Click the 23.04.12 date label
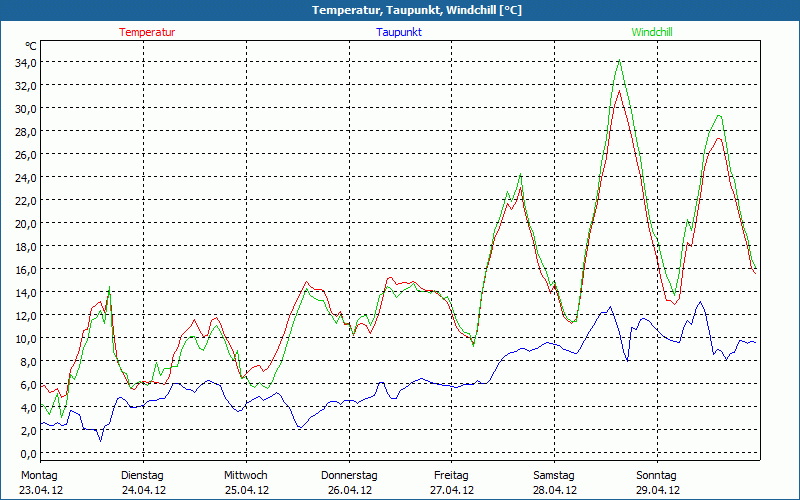This screenshot has height=500, width=800. tap(41, 490)
